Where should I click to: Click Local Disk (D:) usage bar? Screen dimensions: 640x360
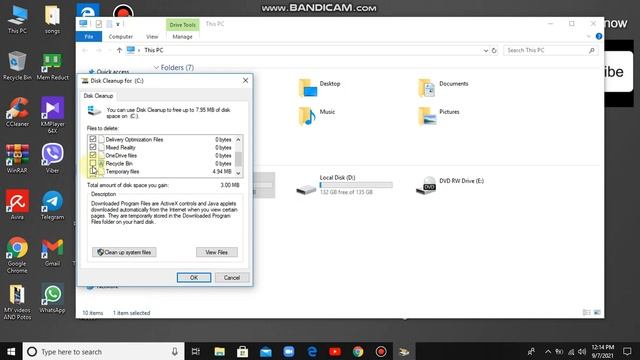[x=356, y=185]
